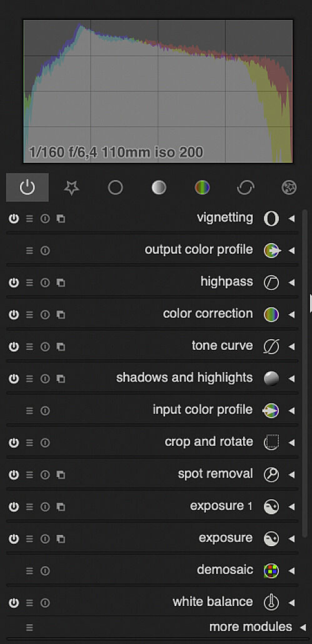
Task: Select the color group tab
Action: (x=202, y=187)
